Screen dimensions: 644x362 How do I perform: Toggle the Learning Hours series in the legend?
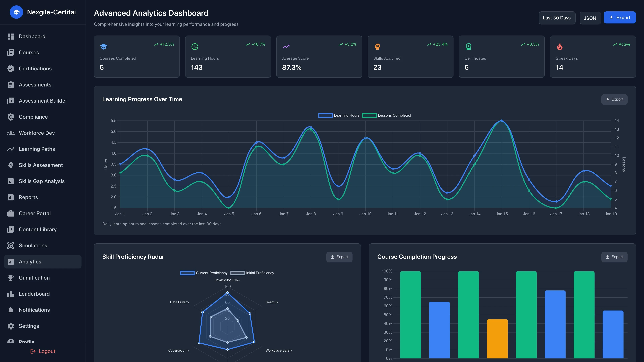coord(339,115)
